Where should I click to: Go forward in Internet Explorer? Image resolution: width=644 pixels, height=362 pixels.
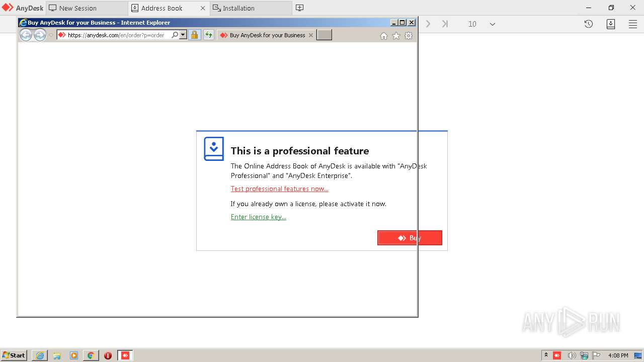[x=40, y=35]
